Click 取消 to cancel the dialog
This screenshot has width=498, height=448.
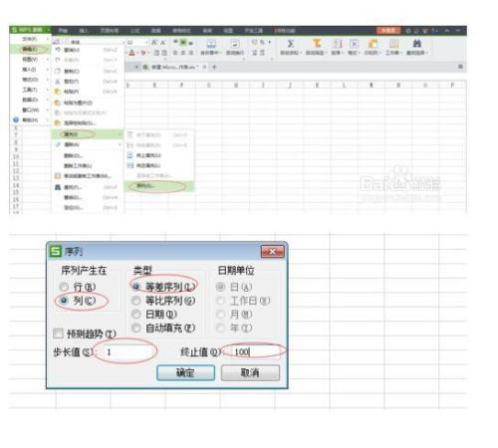tap(250, 372)
